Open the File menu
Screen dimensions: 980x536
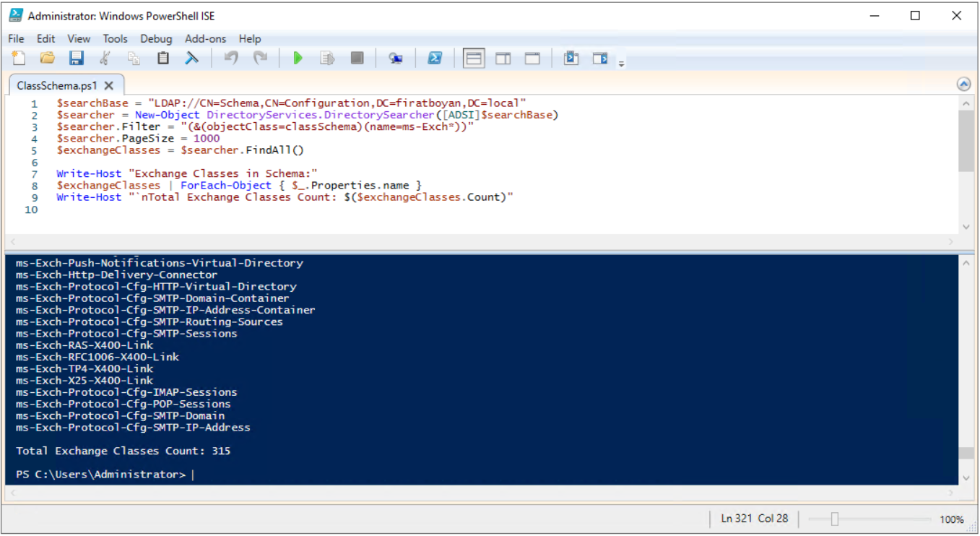click(x=16, y=39)
